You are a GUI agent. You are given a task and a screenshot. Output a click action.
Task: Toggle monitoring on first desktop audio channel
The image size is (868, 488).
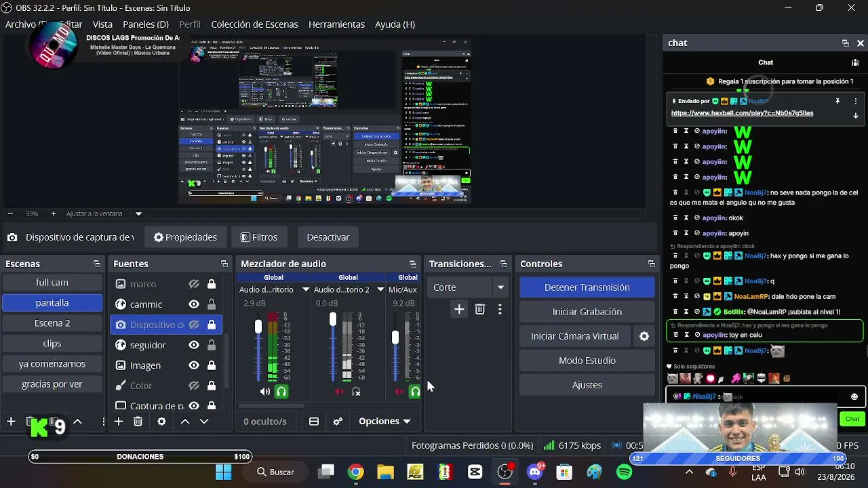coord(281,392)
